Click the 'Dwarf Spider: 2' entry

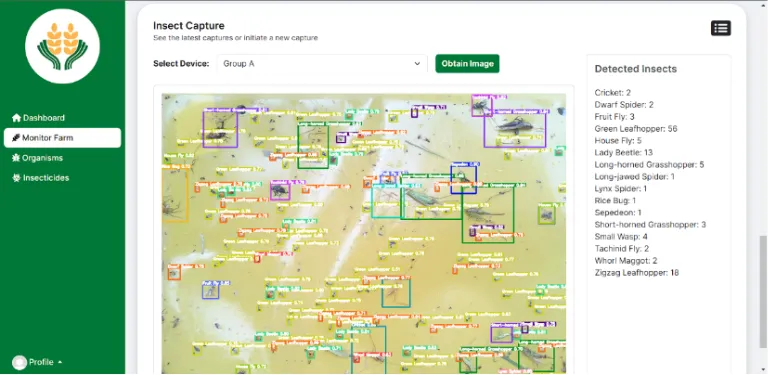pyautogui.click(x=624, y=105)
